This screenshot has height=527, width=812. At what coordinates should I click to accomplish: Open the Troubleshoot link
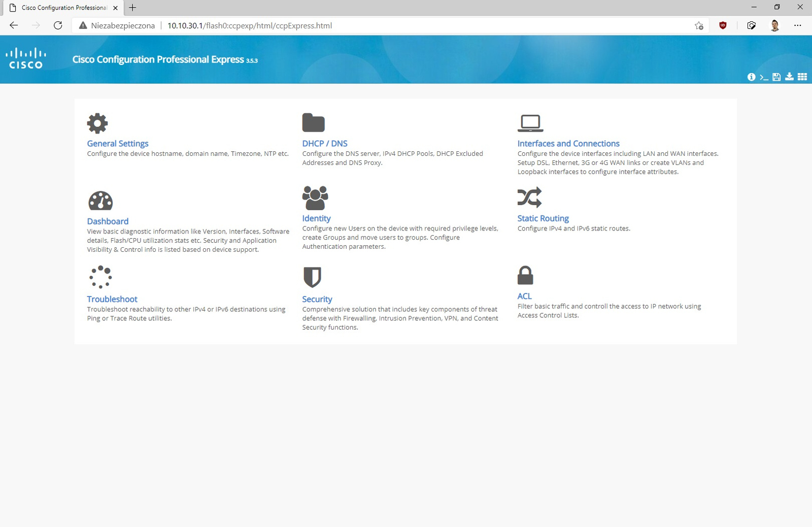(112, 299)
